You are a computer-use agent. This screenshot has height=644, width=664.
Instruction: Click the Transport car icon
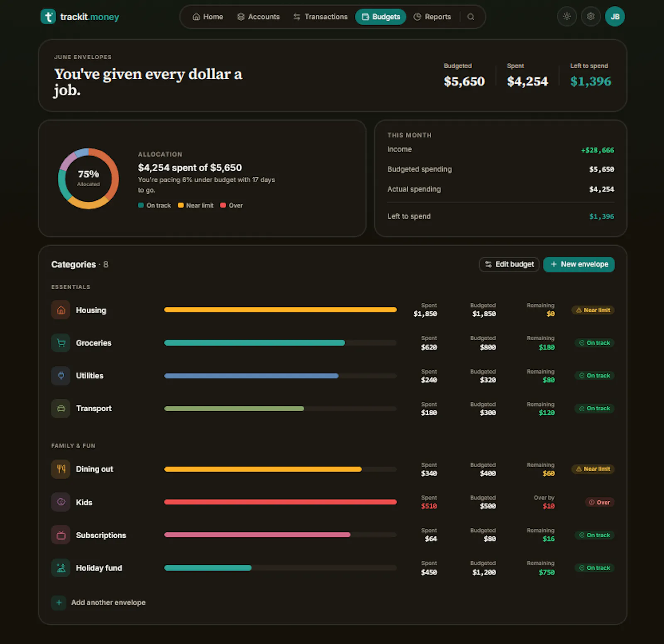pos(61,408)
